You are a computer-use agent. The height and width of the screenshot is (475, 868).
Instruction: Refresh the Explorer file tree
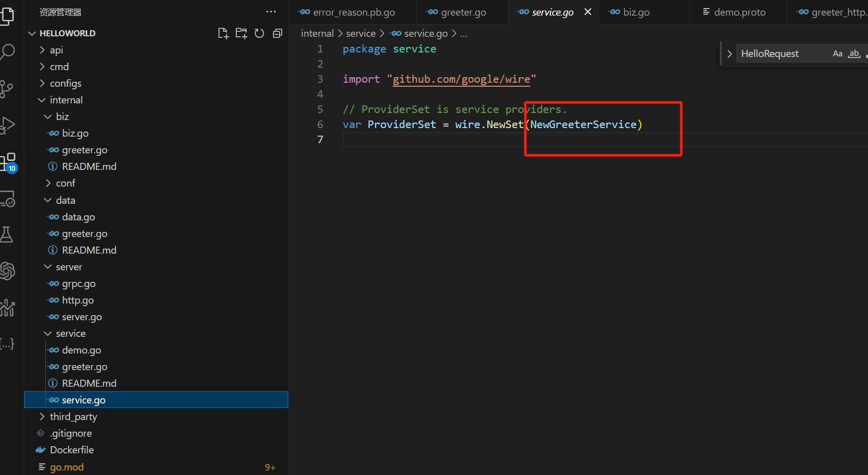[x=259, y=33]
